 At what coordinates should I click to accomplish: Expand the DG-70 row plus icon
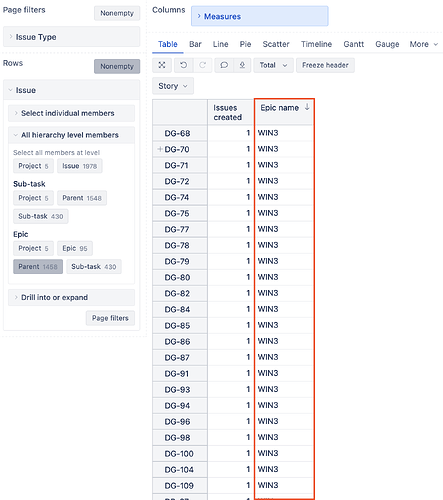pyautogui.click(x=160, y=149)
